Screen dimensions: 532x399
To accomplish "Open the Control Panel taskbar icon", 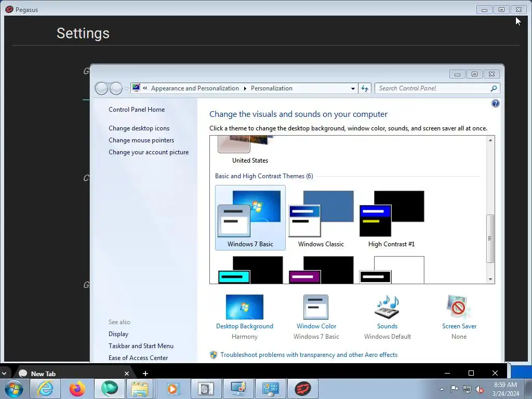I will (x=270, y=389).
